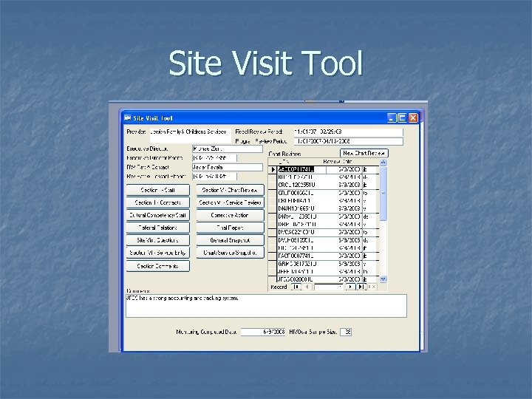
Task: Click the new record navigation button
Action: 372,287
